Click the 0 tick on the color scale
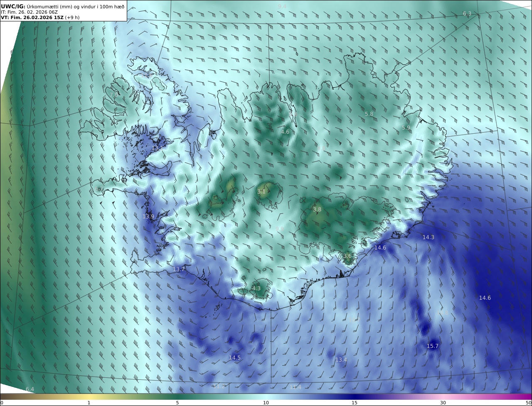Viewport: 532px width, 406px height. pos(2,403)
